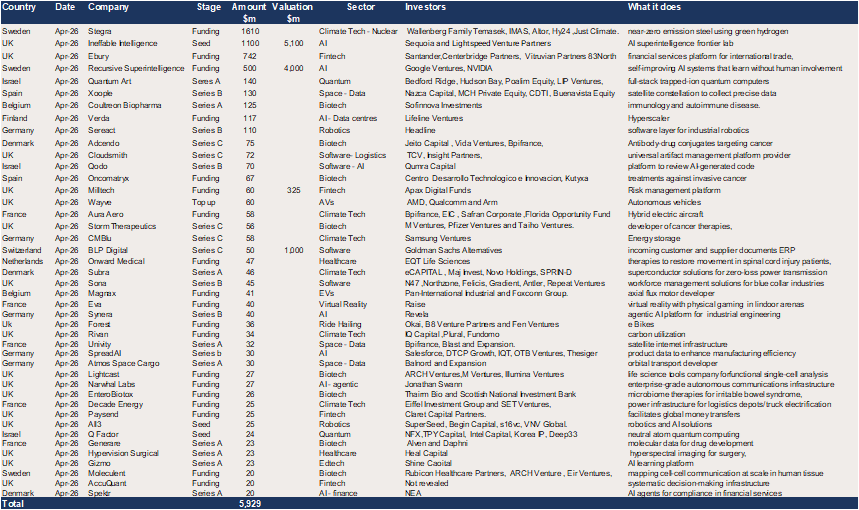Select the Qodo company cell
Screen dimensions: 859x510
[x=98, y=166]
